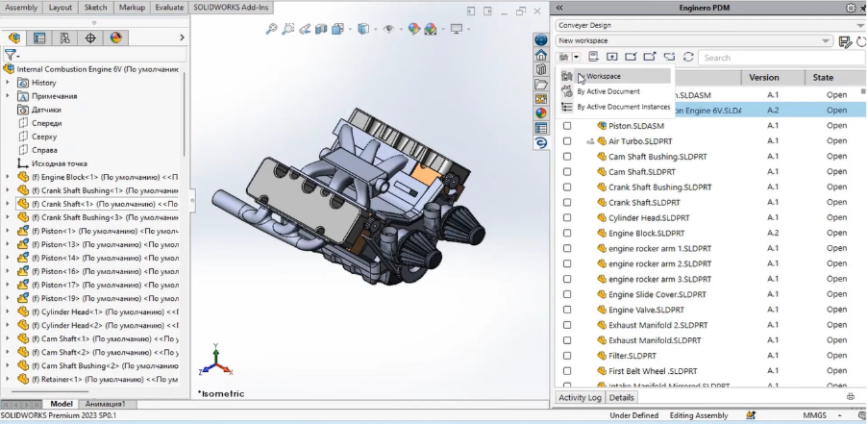Open the Hide/Show Items eye icon

[x=389, y=29]
